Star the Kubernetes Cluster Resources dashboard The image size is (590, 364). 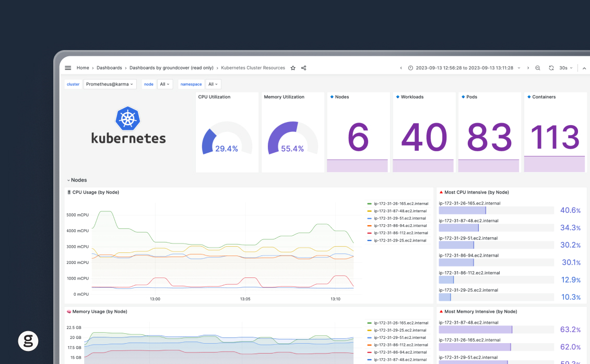click(292, 67)
